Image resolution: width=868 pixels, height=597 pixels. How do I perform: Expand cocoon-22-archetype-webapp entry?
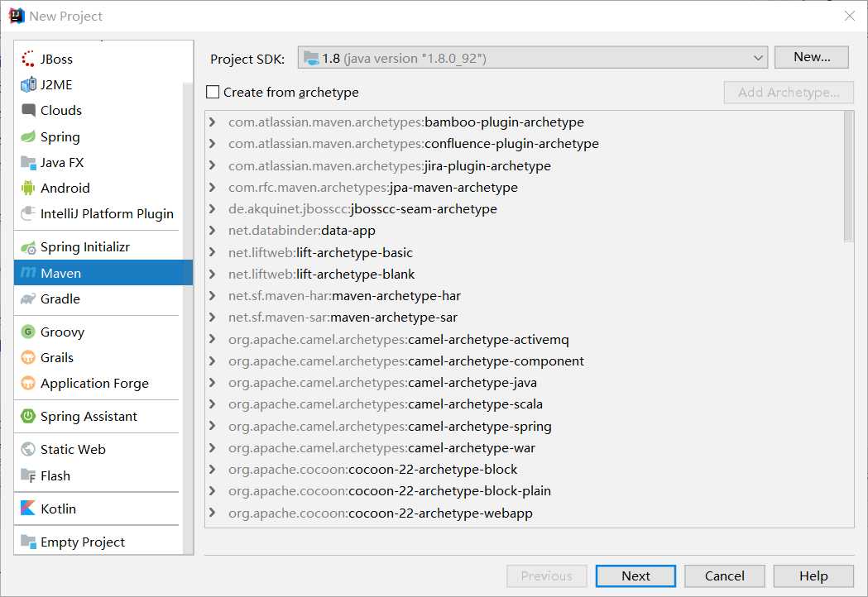tap(213, 513)
